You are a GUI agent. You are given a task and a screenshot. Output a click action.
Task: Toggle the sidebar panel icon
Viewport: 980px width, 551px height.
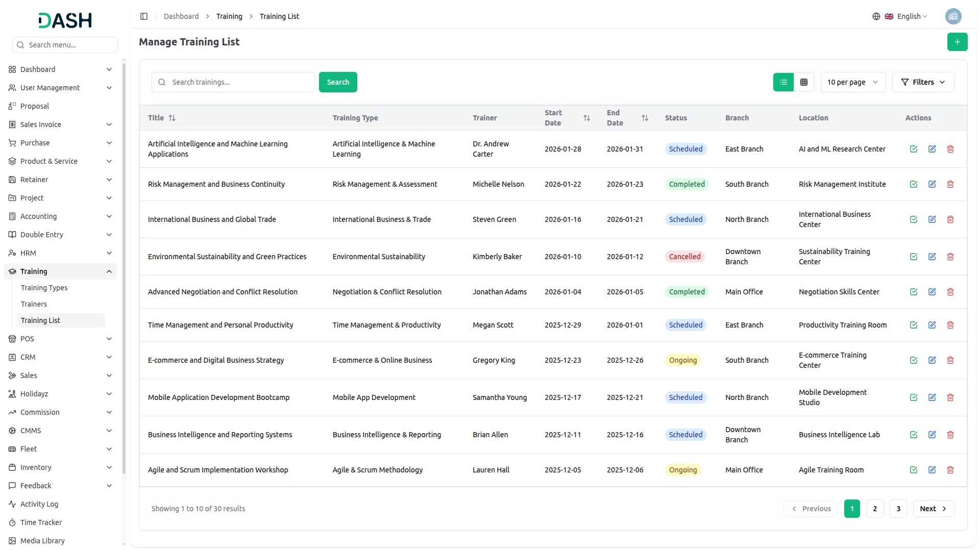click(144, 16)
